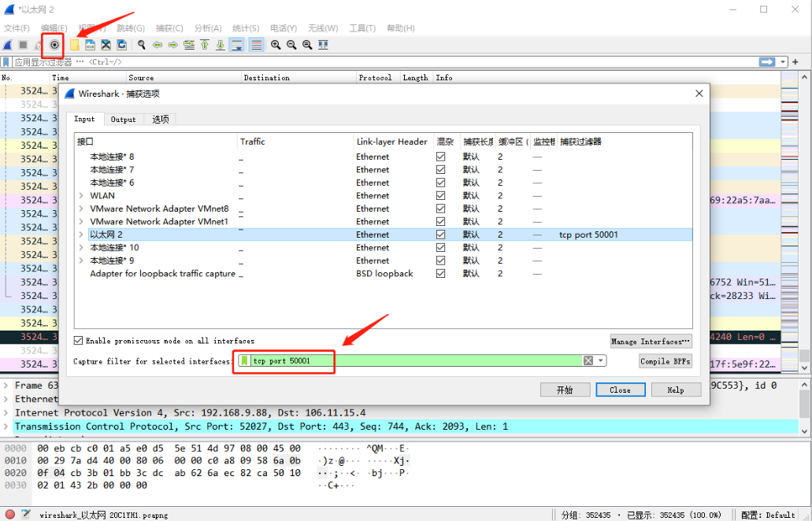
Task: Click the red circle status bar icon
Action: click(x=9, y=514)
